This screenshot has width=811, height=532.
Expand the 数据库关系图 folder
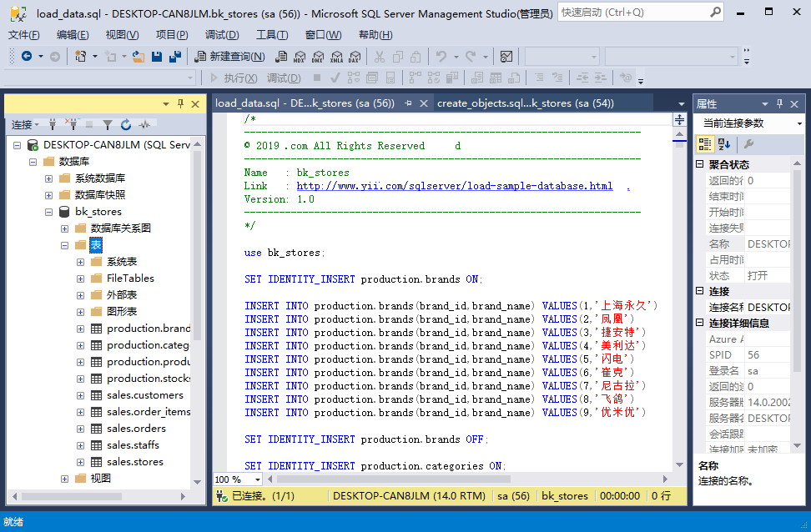(64, 228)
